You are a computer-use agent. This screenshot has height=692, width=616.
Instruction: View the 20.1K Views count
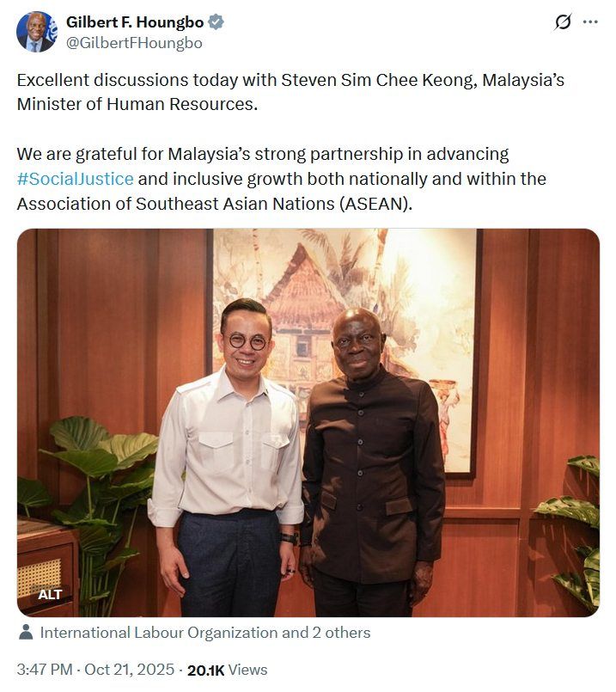[228, 670]
